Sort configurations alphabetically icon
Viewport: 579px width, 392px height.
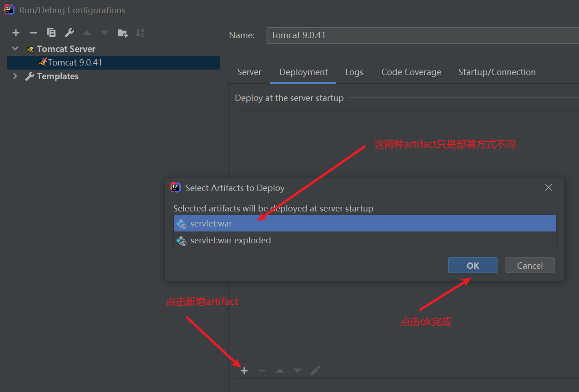pyautogui.click(x=140, y=33)
